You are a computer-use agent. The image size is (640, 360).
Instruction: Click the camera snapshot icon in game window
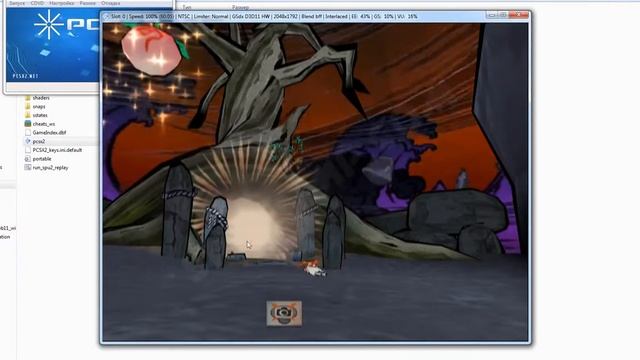click(x=284, y=313)
